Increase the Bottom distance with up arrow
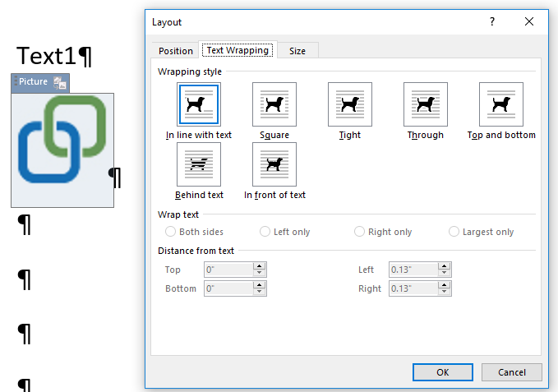The height and width of the screenshot is (392, 558). point(260,285)
